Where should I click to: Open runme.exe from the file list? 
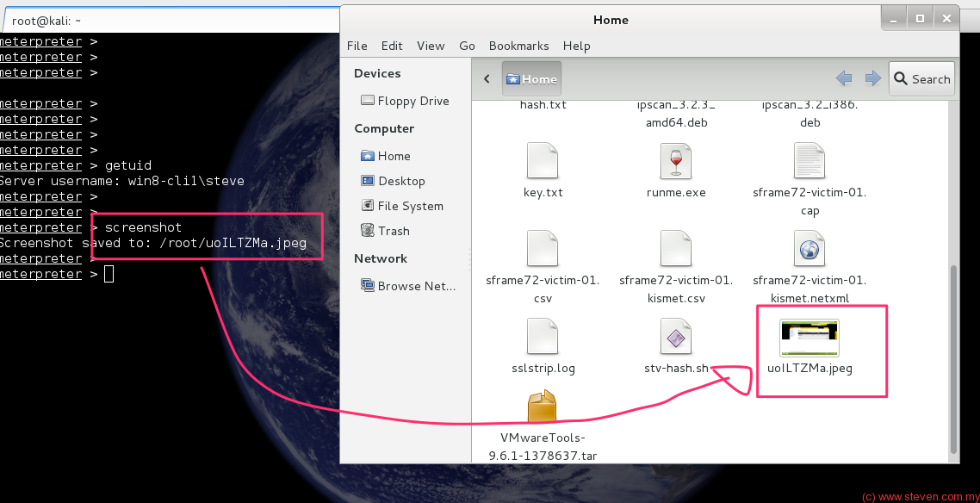tap(676, 170)
